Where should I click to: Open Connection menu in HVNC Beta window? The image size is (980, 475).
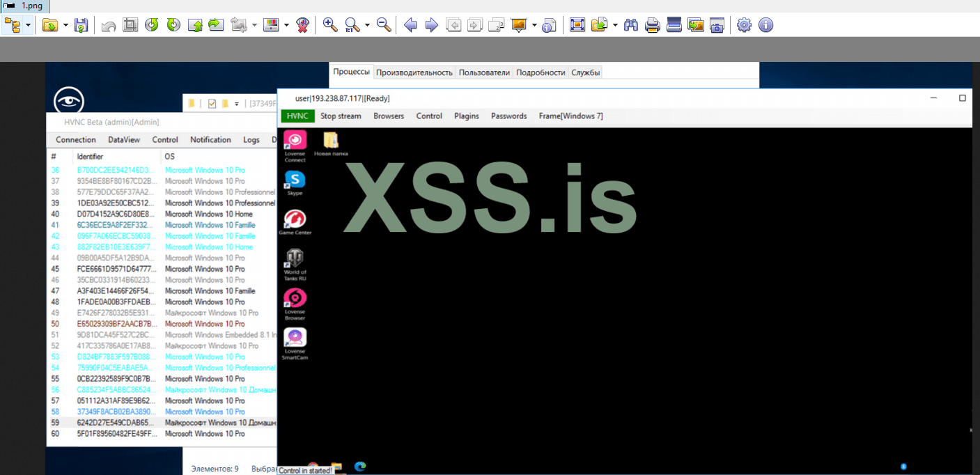pyautogui.click(x=76, y=139)
